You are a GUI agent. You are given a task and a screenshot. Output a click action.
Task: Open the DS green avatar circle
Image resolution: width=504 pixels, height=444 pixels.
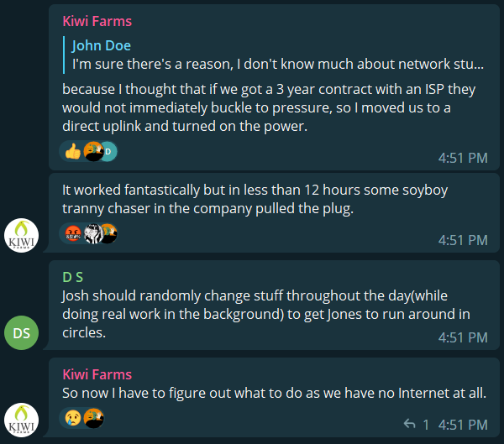22,333
